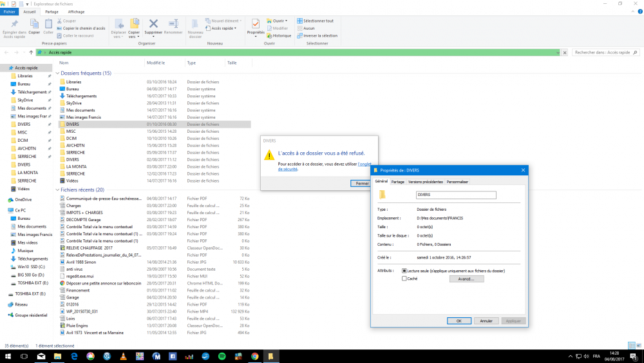644x363 pixels.
Task: Select Groupe résidentiel in navigation pane
Action: coord(31,315)
